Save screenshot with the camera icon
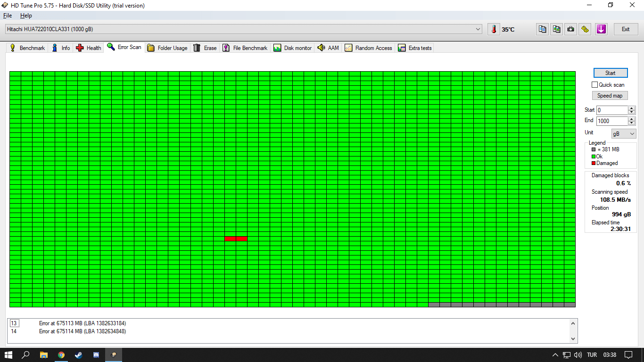The image size is (644, 362). (x=571, y=29)
